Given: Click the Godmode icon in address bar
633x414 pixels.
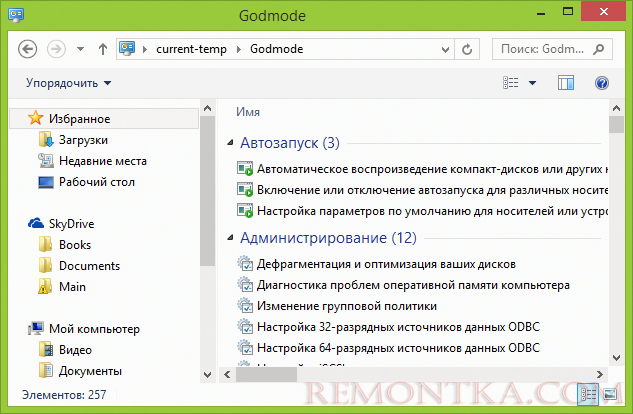Looking at the screenshot, I should tap(127, 48).
